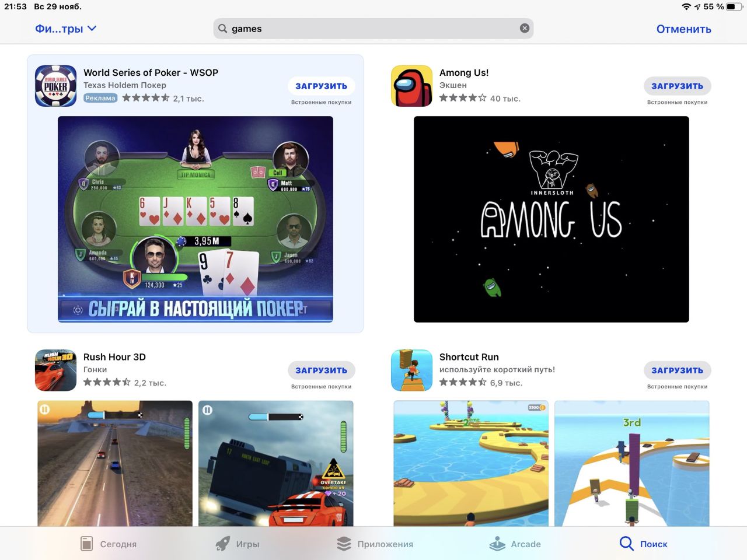Open the World Series of Poker - WSOP title
This screenshot has width=747, height=560.
pos(151,72)
